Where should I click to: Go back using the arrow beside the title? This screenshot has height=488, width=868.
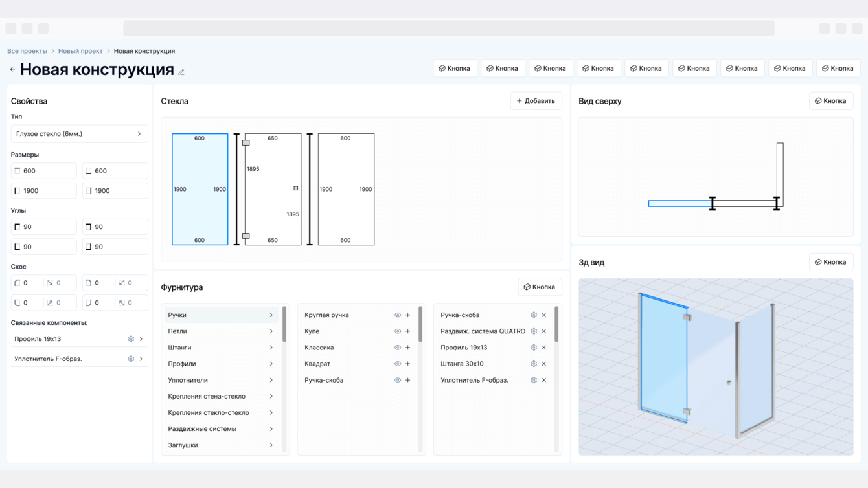(12, 69)
